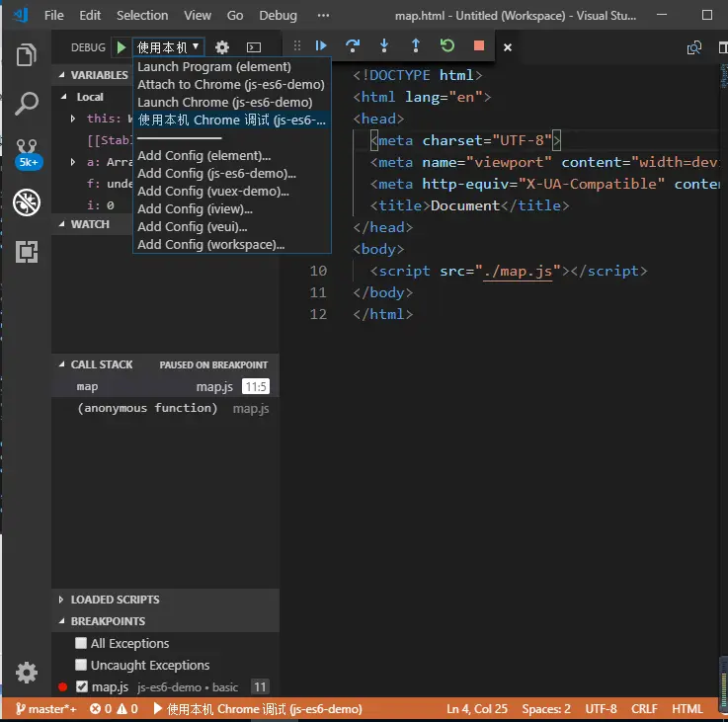Click Step Into in debug toolbar
Image resolution: width=728 pixels, height=722 pixels.
click(384, 45)
